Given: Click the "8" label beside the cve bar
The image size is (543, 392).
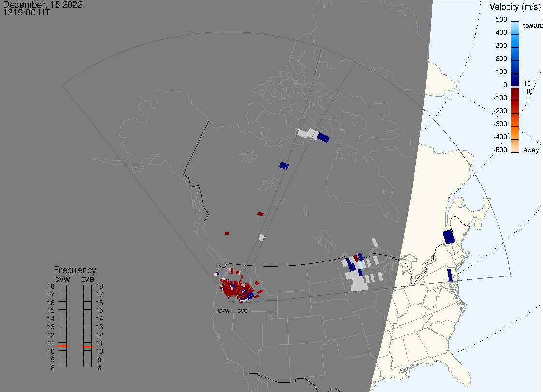Looking at the screenshot, I should [x=100, y=368].
